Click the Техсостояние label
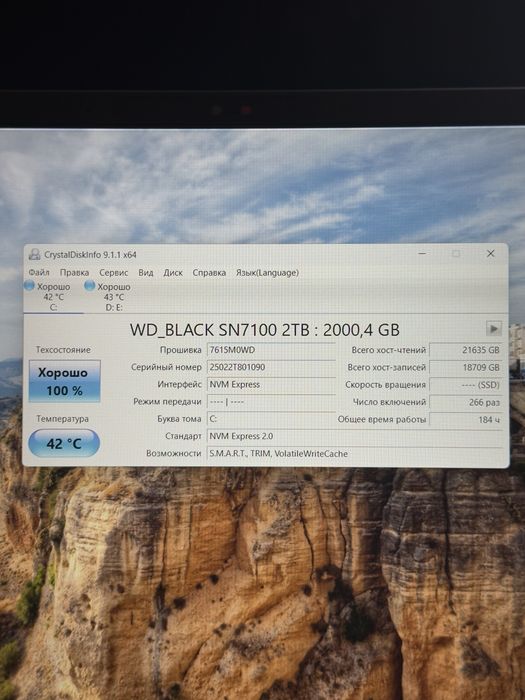The width and height of the screenshot is (525, 700). point(63,350)
